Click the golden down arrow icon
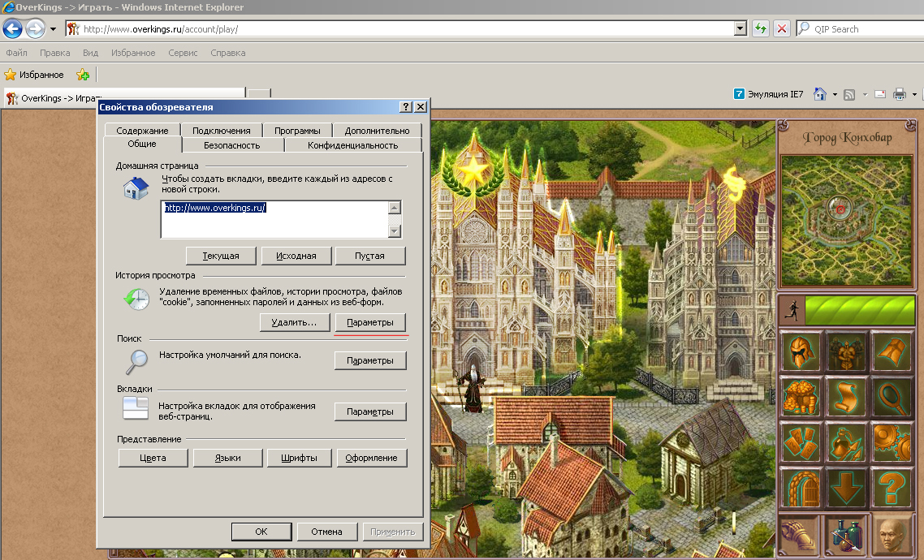This screenshot has width=924, height=560. (x=846, y=488)
